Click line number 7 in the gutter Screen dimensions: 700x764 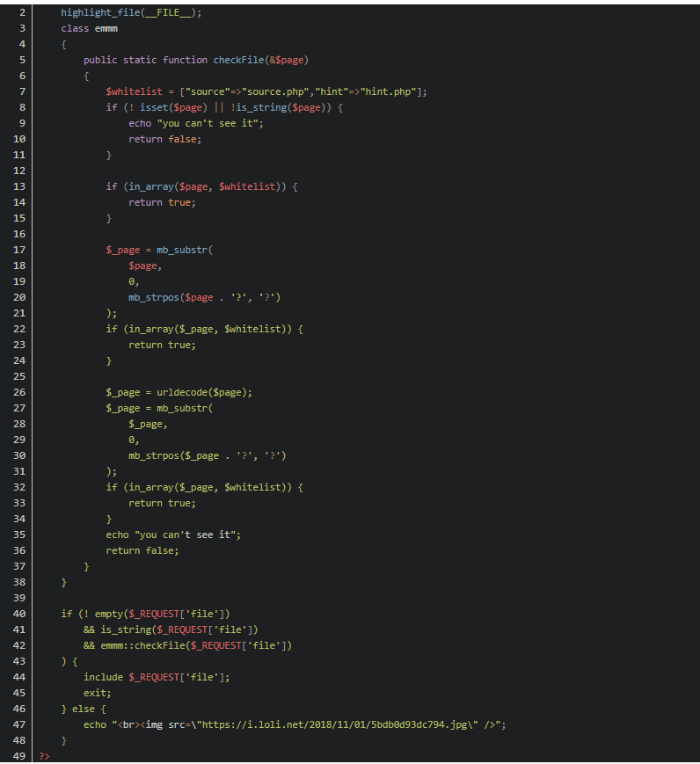pyautogui.click(x=22, y=91)
